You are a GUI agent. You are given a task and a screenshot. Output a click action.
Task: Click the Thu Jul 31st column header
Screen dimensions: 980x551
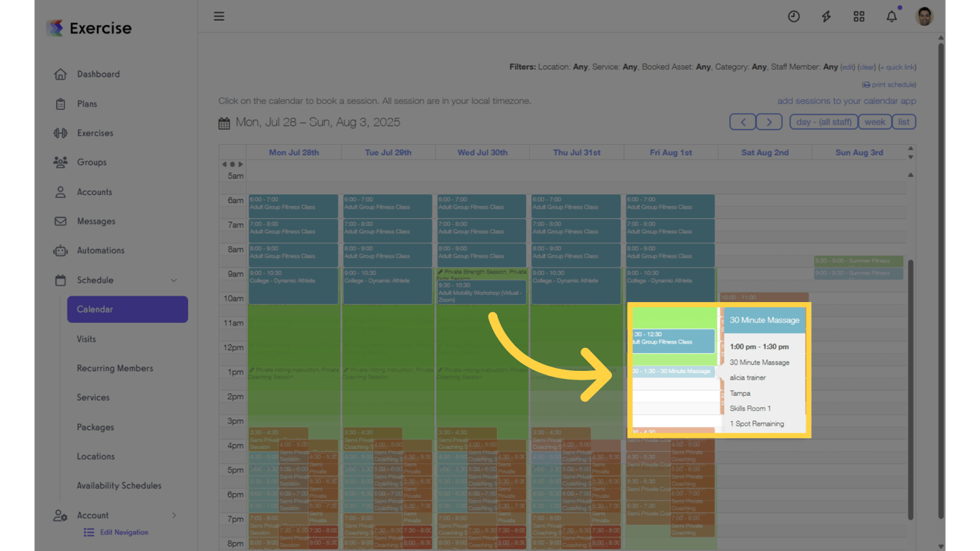coord(577,153)
